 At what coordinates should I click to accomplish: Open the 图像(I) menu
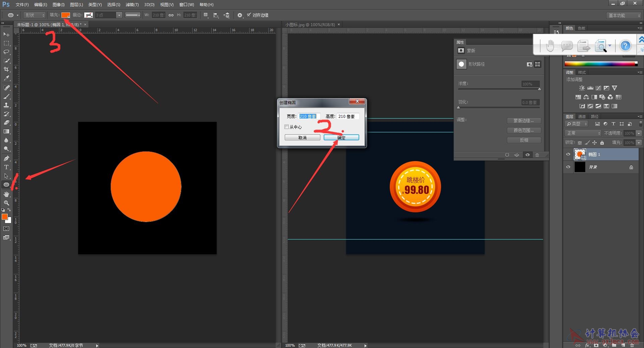point(59,5)
